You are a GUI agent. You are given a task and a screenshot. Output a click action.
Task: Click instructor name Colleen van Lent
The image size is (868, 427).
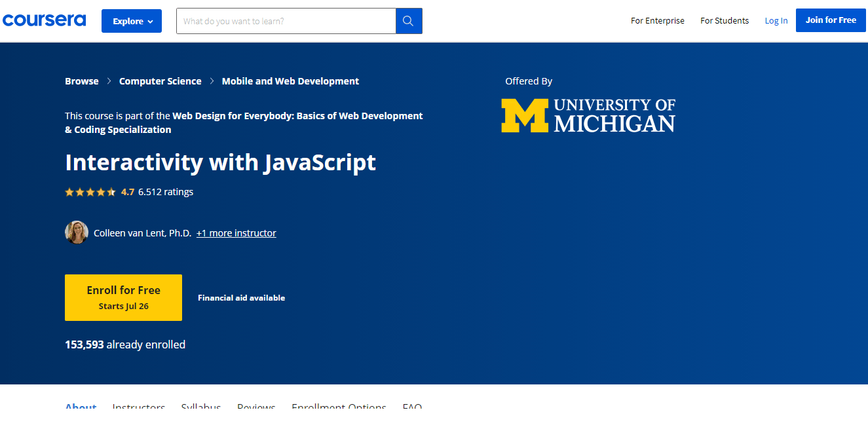click(142, 233)
